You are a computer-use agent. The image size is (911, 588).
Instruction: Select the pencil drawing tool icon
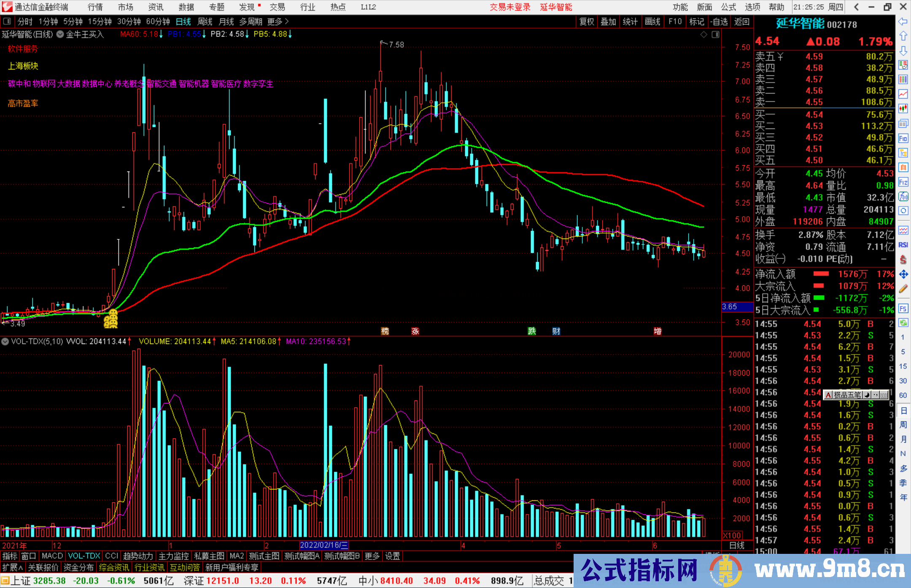(903, 289)
